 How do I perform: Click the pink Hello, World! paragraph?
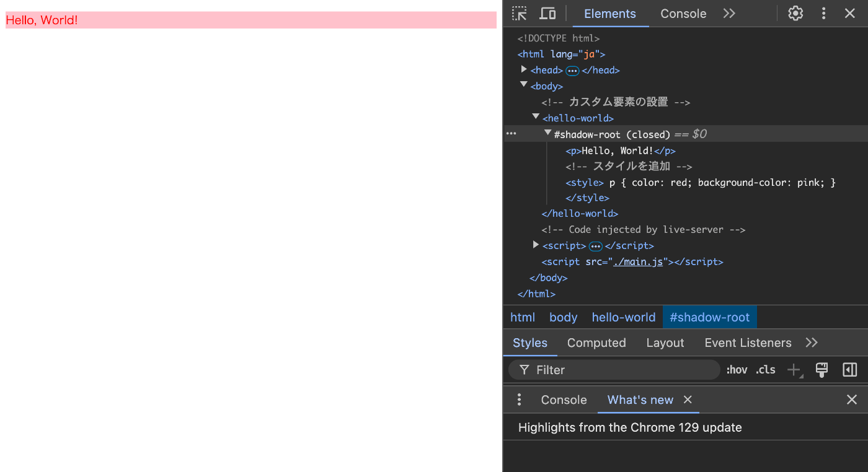[x=251, y=20]
